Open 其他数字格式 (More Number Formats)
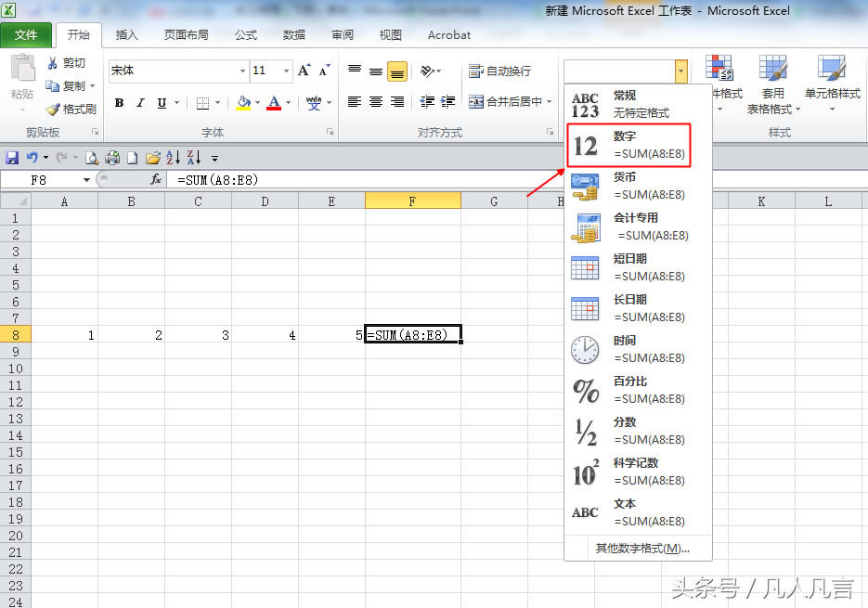This screenshot has height=608, width=868. (641, 549)
